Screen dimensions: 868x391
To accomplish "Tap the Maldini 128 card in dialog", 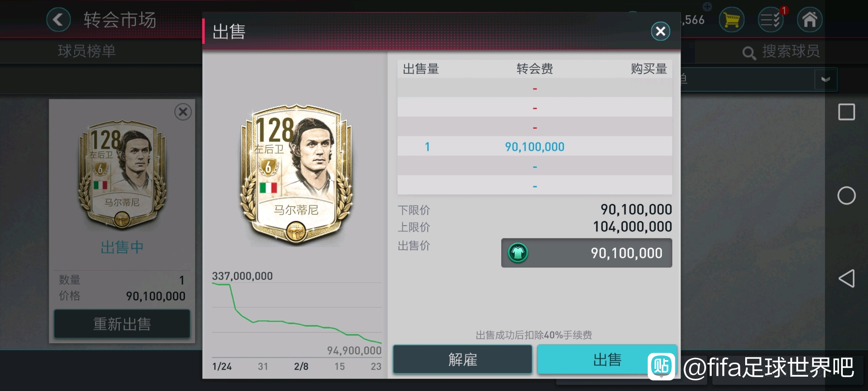I will tap(296, 174).
